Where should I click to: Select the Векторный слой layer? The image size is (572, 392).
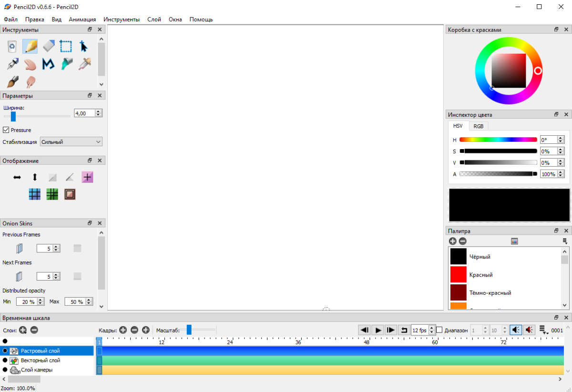(x=47, y=361)
